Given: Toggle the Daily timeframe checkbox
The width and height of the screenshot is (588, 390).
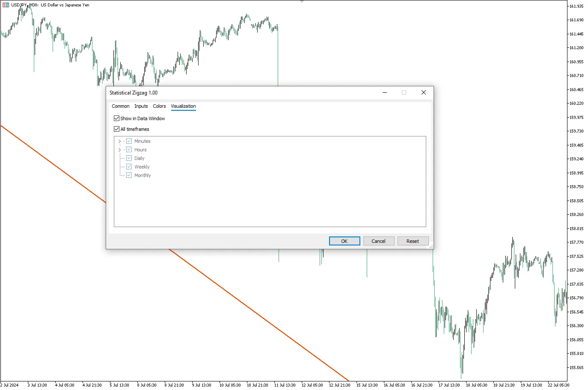Looking at the screenshot, I should pyautogui.click(x=129, y=158).
